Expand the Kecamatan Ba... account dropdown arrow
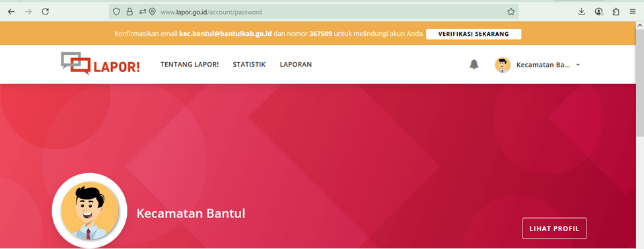The height and width of the screenshot is (249, 644). point(578,65)
